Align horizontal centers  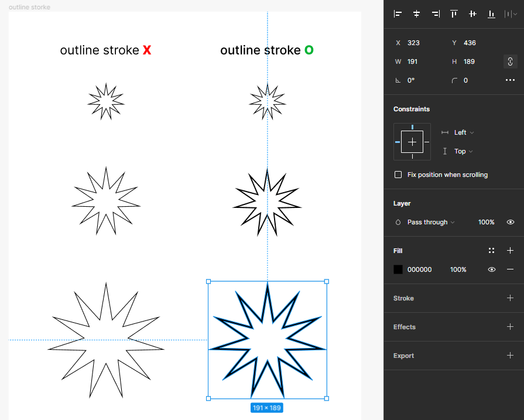[416, 13]
